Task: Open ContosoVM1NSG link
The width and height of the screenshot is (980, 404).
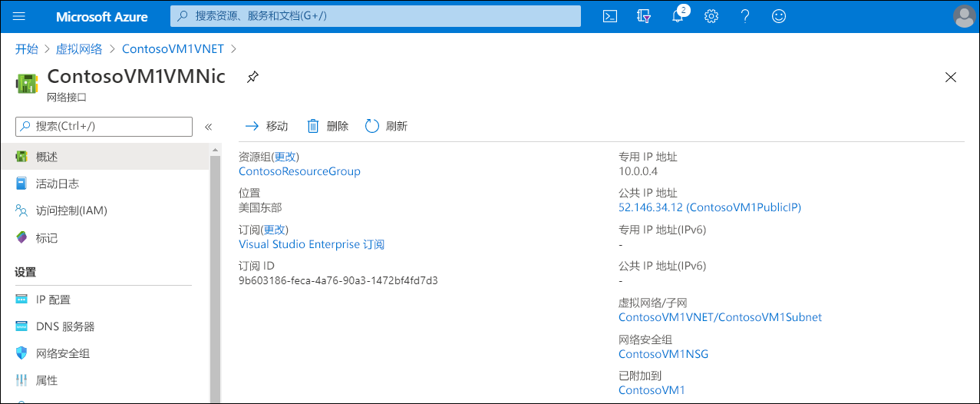Action: (x=663, y=354)
